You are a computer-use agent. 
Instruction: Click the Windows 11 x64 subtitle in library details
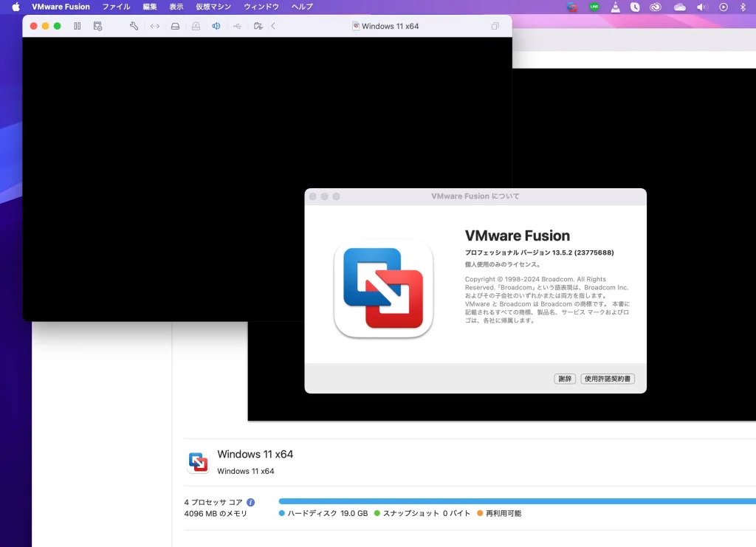245,471
